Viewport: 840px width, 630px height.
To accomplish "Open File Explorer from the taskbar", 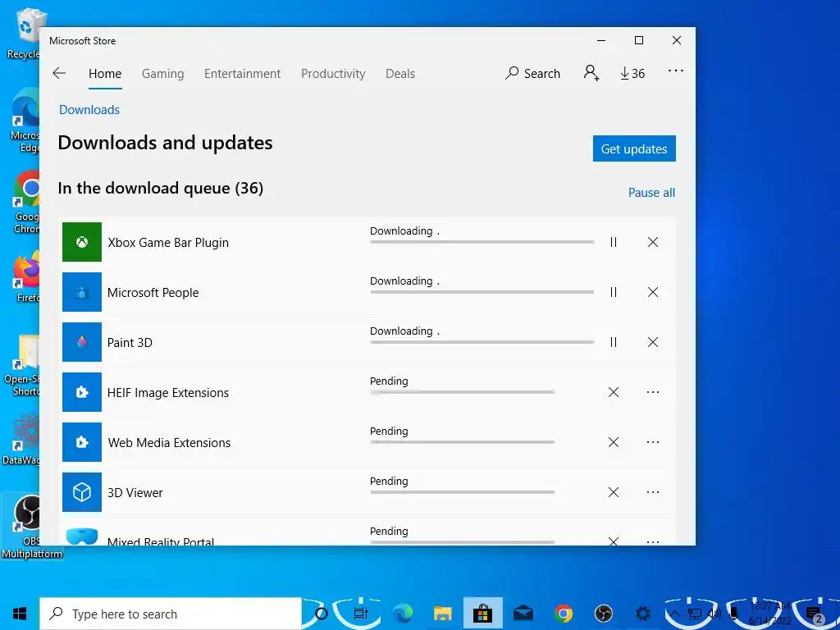I will [442, 614].
